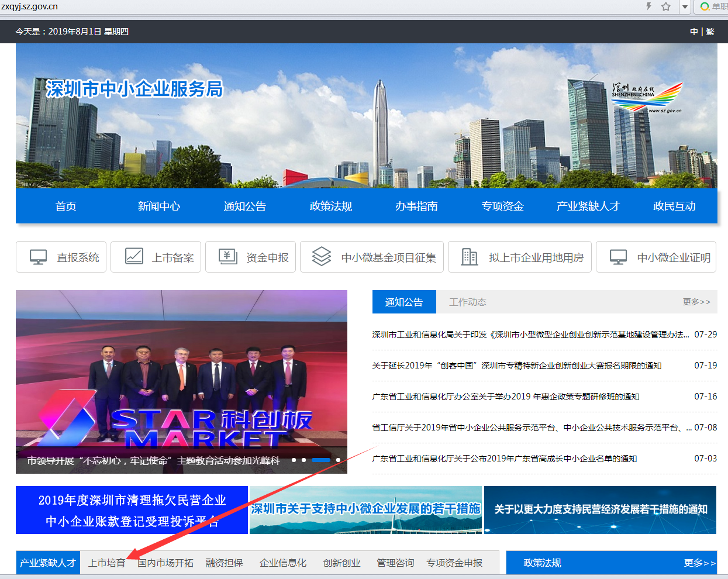Open the 07-19 创客中国 contest deadline notice
The image size is (728, 579).
[x=516, y=366]
